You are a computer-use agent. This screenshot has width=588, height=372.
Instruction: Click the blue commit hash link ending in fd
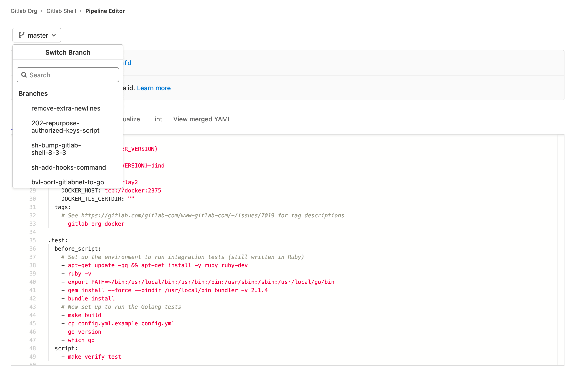pyautogui.click(x=127, y=63)
